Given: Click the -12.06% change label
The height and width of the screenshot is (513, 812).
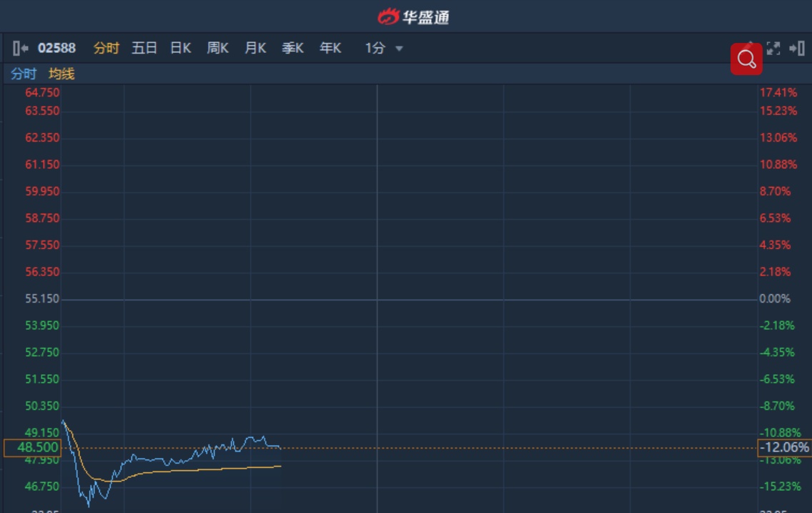Looking at the screenshot, I should (x=784, y=448).
